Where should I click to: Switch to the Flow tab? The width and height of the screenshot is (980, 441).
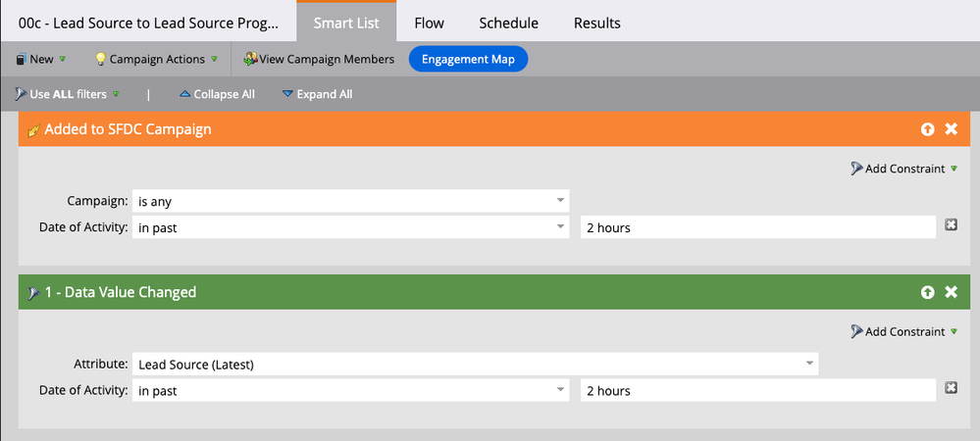coord(430,24)
